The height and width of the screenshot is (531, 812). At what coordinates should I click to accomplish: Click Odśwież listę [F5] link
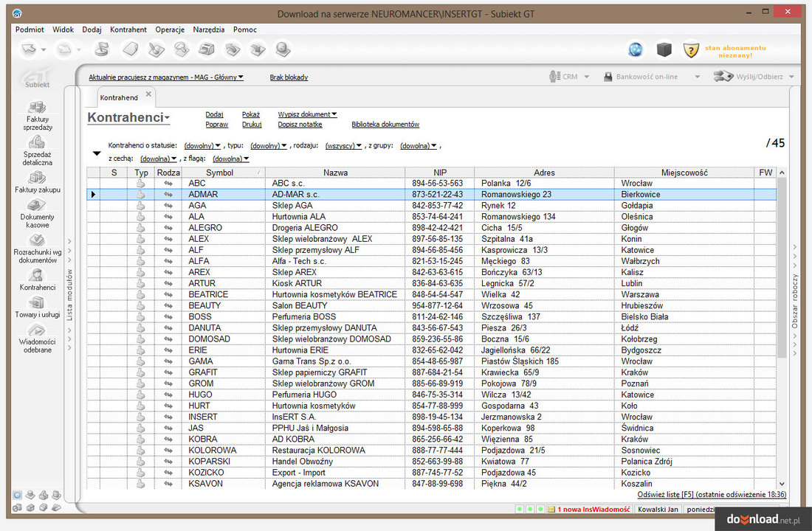(x=712, y=494)
